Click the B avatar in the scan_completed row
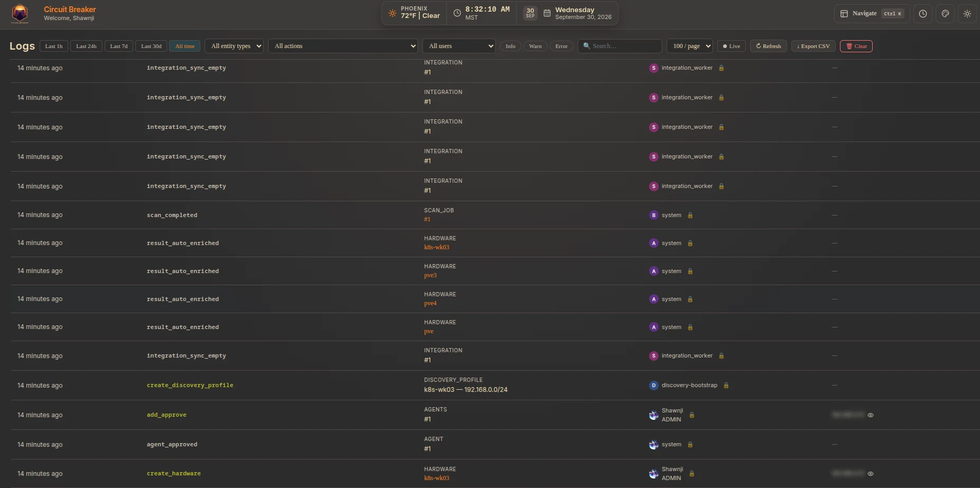980x488 pixels. tap(654, 215)
